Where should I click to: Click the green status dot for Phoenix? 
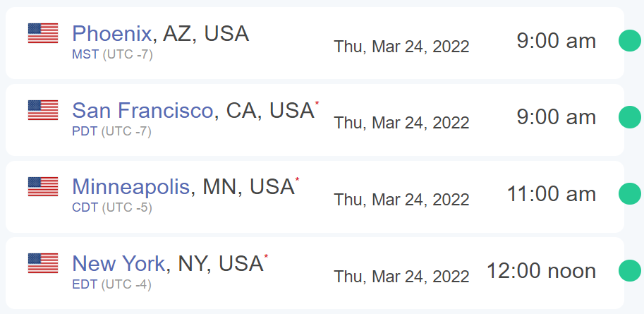(630, 40)
